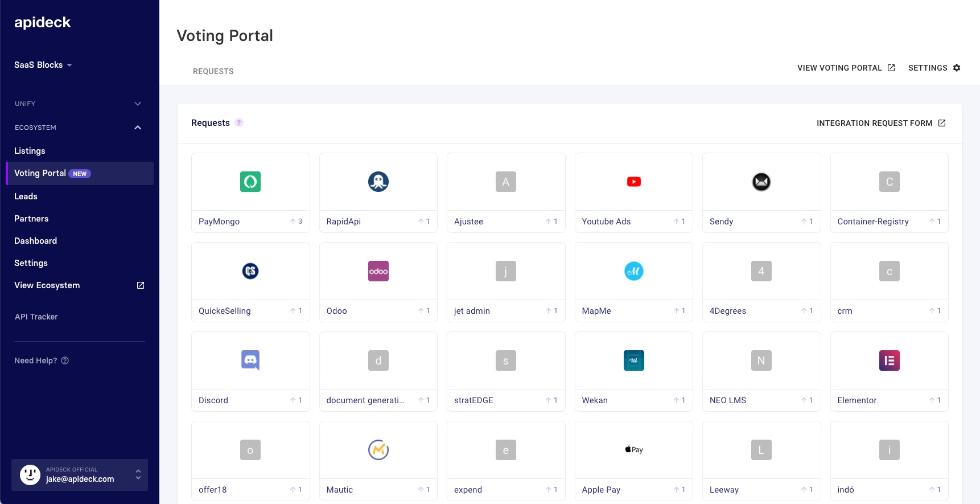The height and width of the screenshot is (504, 980).
Task: Click the account avatar face icon
Action: pos(30,475)
